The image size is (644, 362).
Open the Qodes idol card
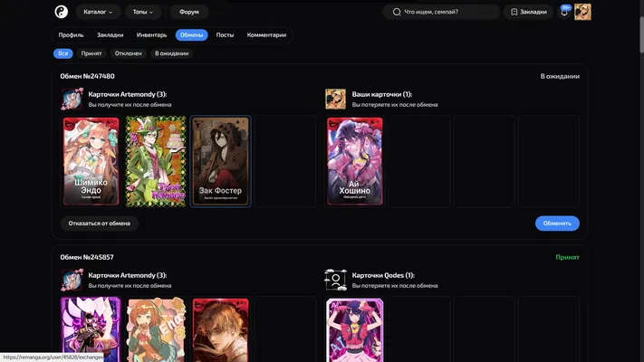[355, 330]
